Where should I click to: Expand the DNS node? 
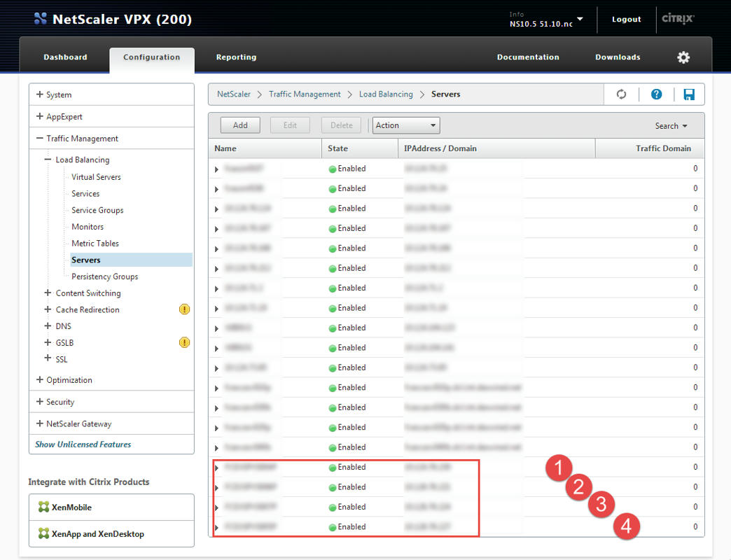48,325
